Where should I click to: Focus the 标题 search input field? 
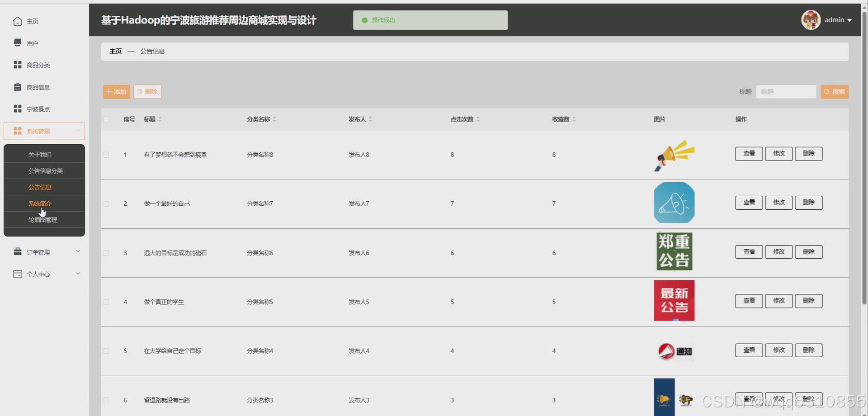click(786, 92)
